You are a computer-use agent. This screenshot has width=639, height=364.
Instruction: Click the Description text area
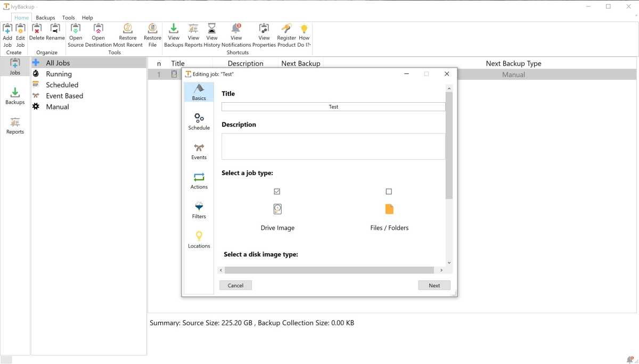[333, 146]
